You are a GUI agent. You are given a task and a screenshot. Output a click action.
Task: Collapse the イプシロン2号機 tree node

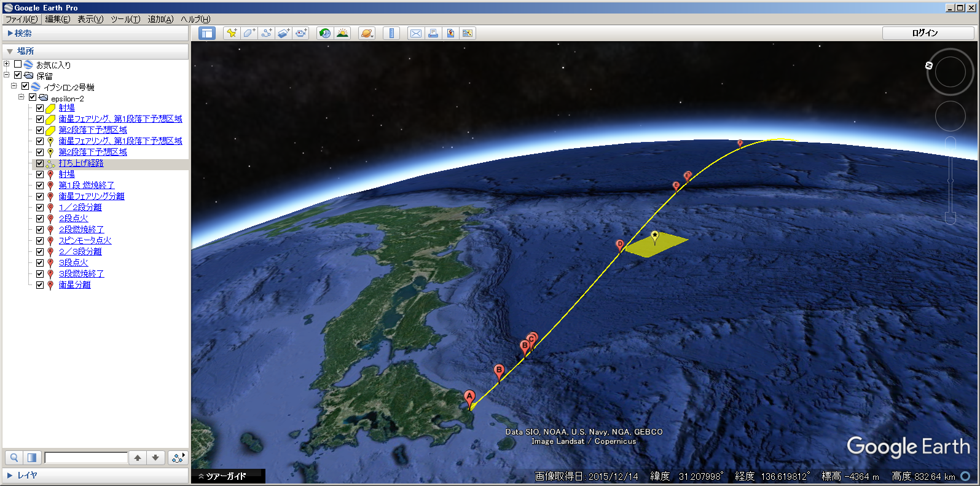tap(14, 86)
